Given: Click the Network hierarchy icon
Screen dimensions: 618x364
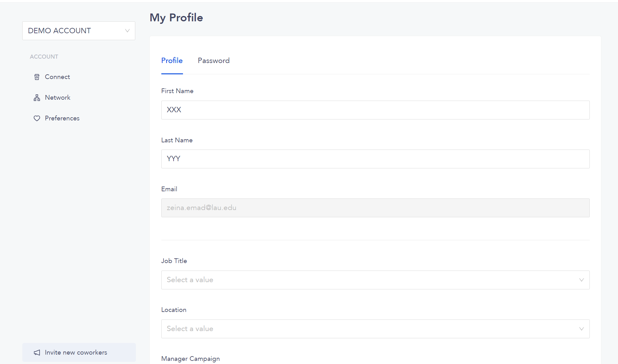Looking at the screenshot, I should (x=37, y=98).
